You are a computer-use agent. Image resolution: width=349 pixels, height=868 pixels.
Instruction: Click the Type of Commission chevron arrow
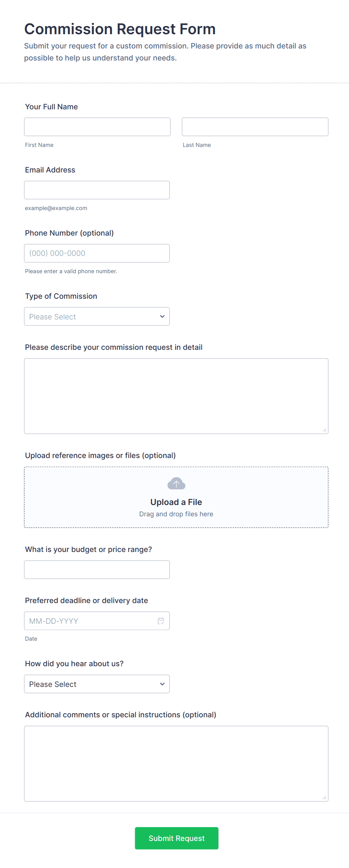coord(162,316)
